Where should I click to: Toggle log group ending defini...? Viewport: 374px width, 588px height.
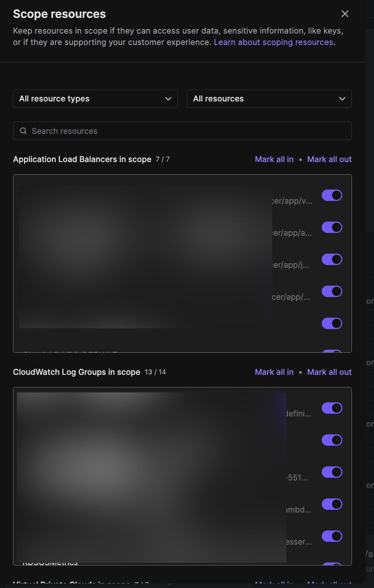tap(332, 408)
